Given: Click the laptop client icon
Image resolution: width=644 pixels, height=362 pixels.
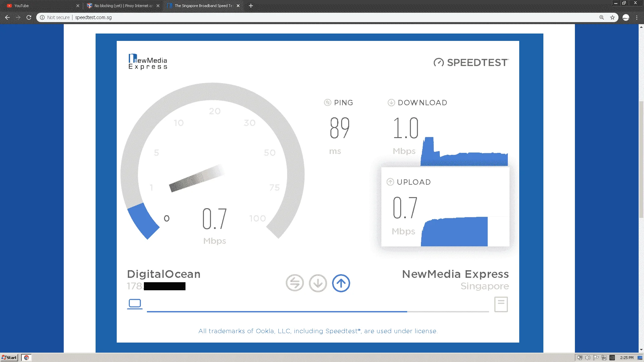Looking at the screenshot, I should (135, 304).
